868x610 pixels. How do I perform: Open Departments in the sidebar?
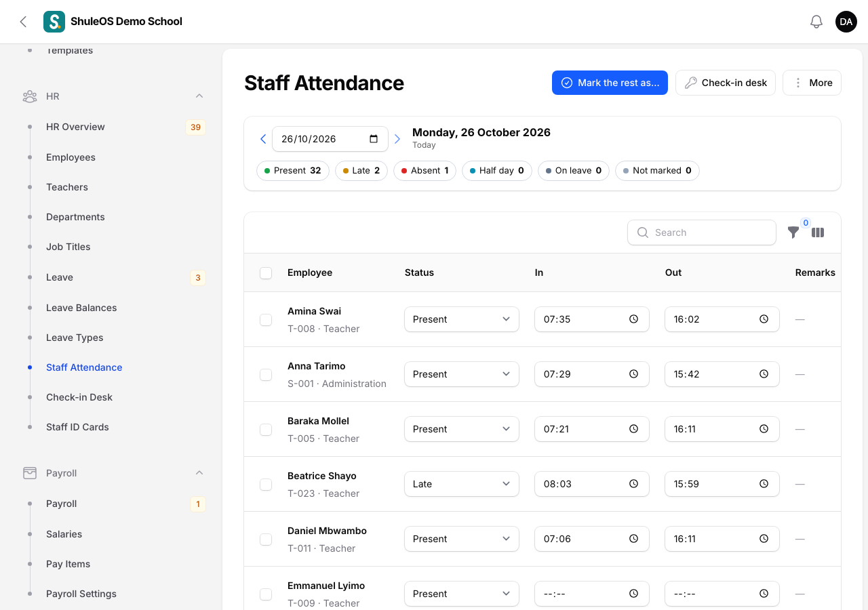point(75,217)
